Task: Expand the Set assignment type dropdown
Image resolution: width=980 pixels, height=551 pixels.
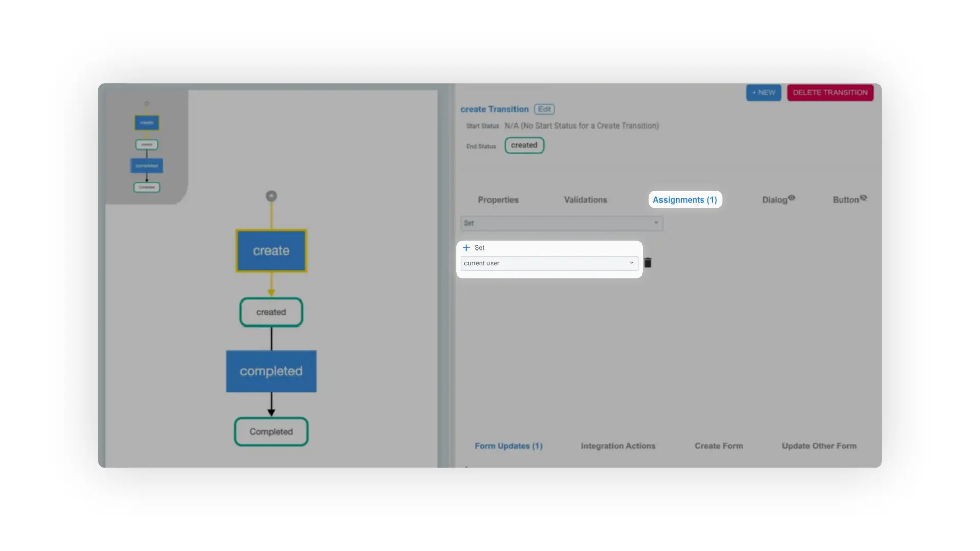Action: [x=561, y=223]
